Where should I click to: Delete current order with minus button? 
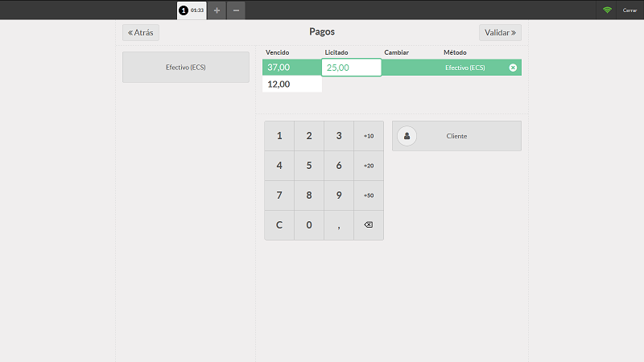pos(236,10)
